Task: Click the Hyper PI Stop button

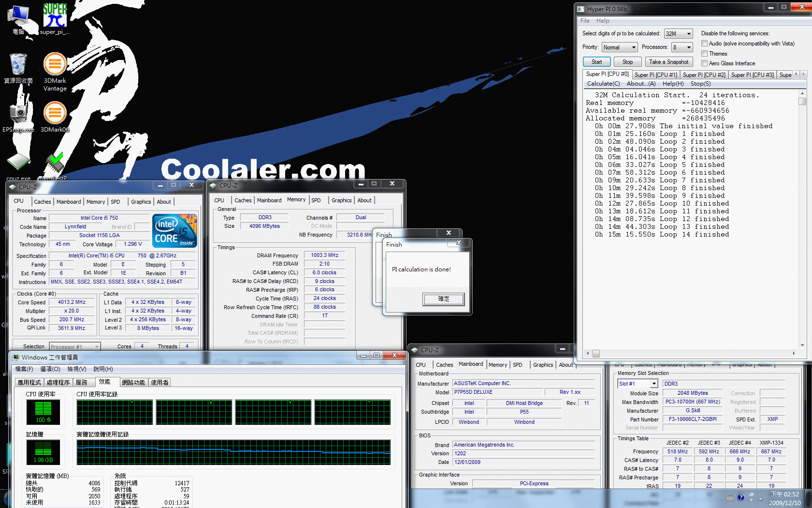Action: point(627,62)
